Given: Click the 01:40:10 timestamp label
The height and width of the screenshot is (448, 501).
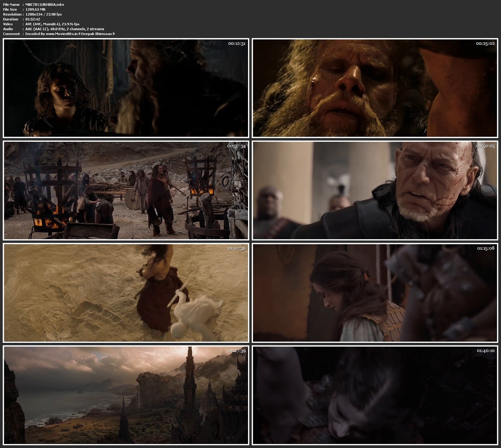Looking at the screenshot, I should pos(486,351).
